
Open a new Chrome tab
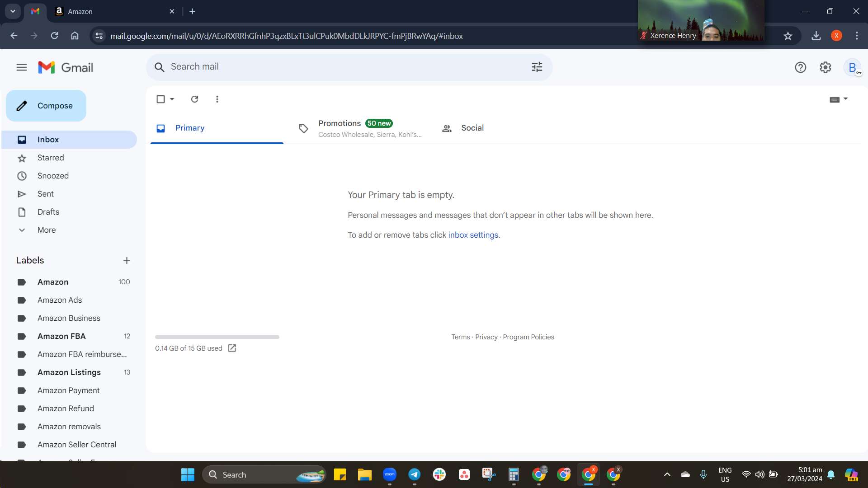pos(193,11)
